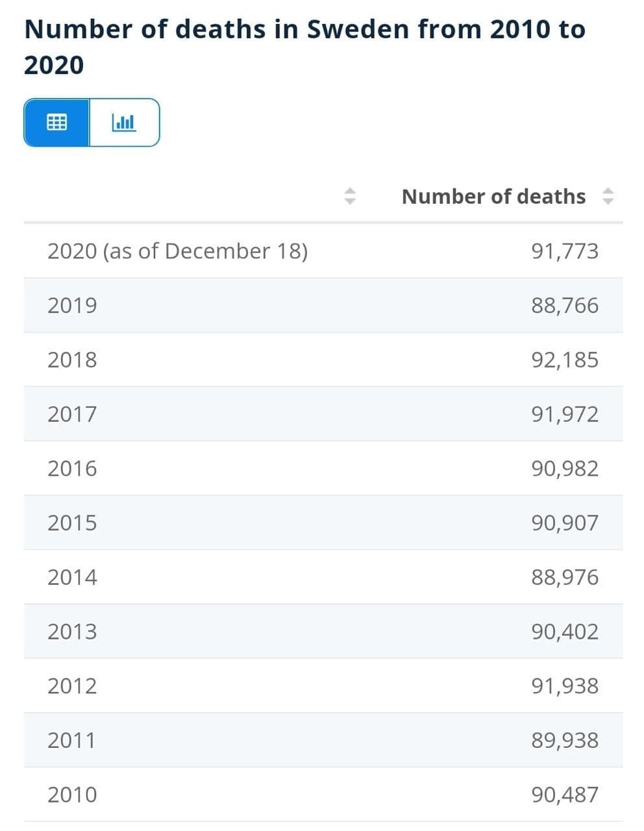Click the 92,185 deaths value
644x831 pixels.
(565, 360)
